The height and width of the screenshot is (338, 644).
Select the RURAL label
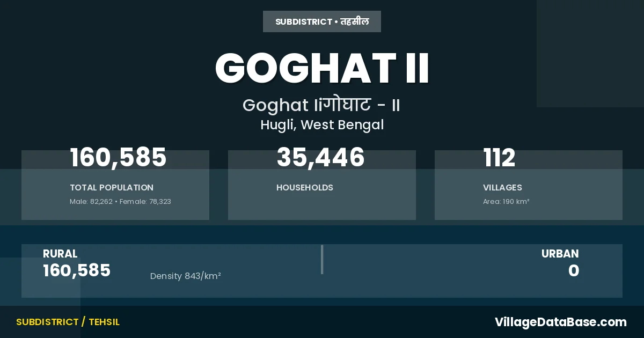pos(60,254)
